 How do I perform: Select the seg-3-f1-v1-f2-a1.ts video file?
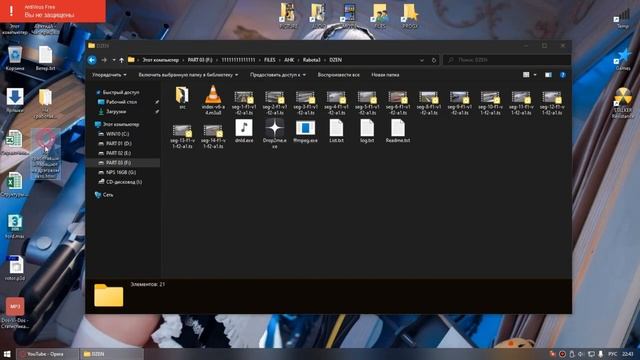pyautogui.click(x=305, y=97)
